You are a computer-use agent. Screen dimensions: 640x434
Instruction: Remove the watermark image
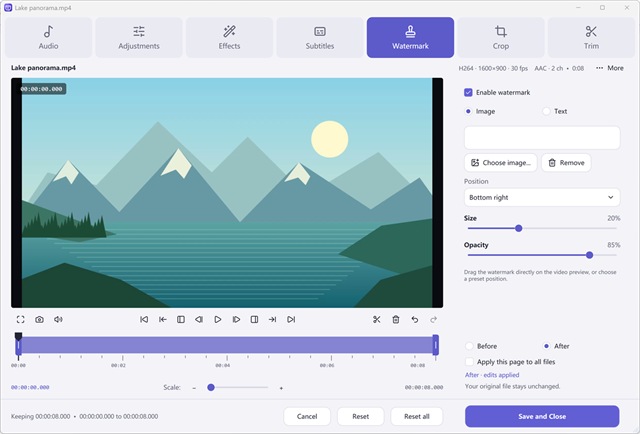pos(566,162)
